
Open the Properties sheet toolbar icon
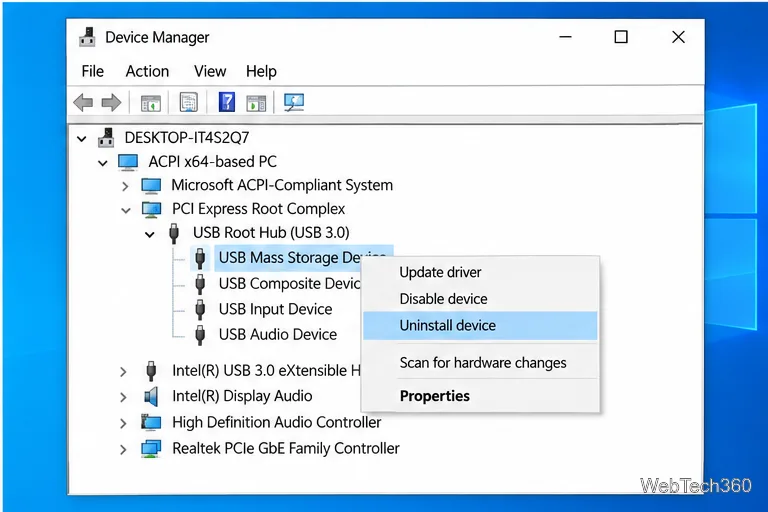(x=189, y=102)
